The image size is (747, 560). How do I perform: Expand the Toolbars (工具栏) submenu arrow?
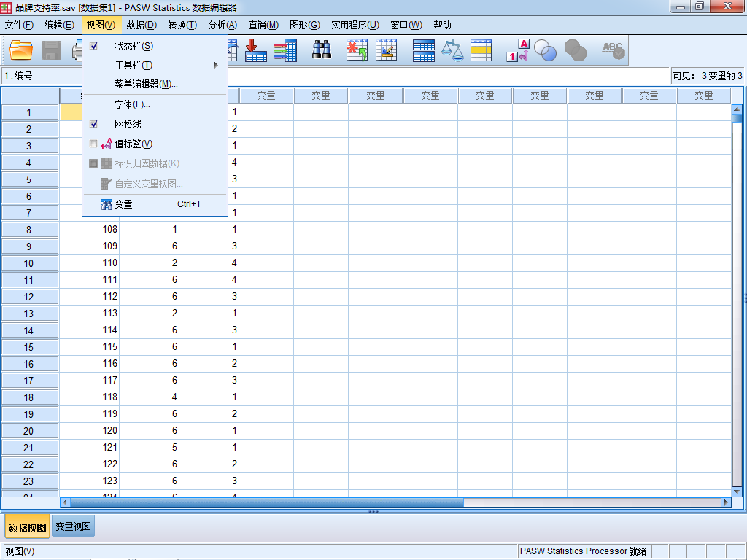click(x=216, y=65)
